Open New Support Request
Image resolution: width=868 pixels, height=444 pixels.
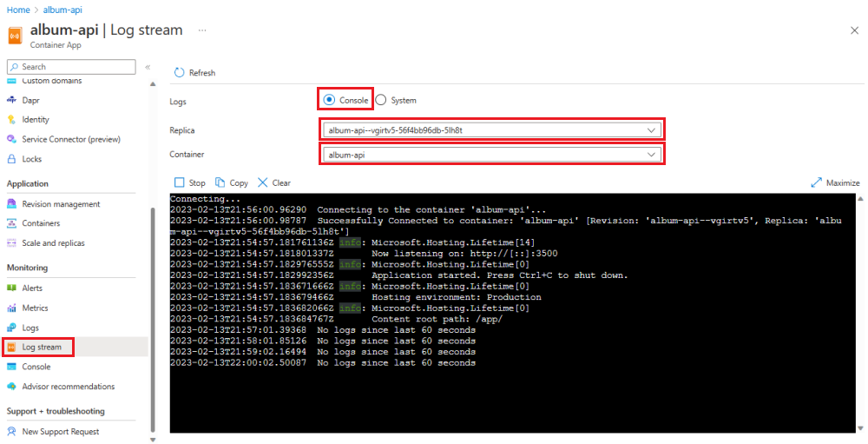(61, 432)
